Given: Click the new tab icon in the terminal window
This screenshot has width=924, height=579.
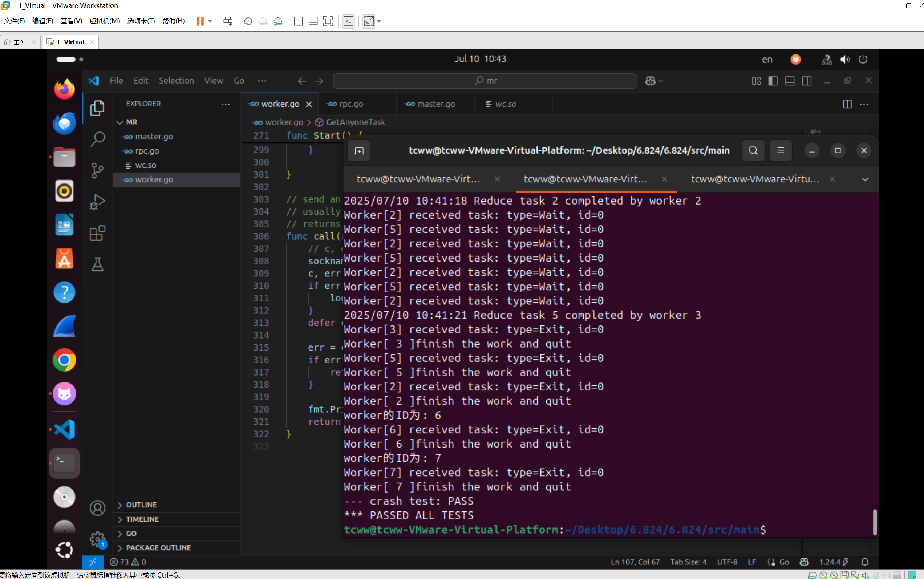Looking at the screenshot, I should tap(359, 150).
